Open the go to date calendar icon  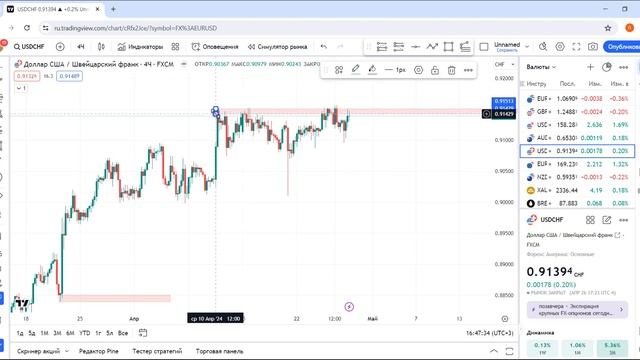click(143, 333)
